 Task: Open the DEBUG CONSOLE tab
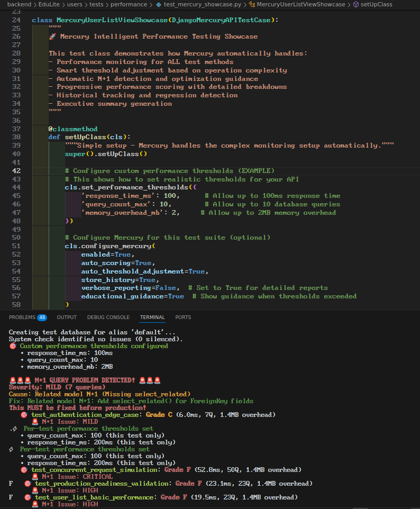(108, 317)
